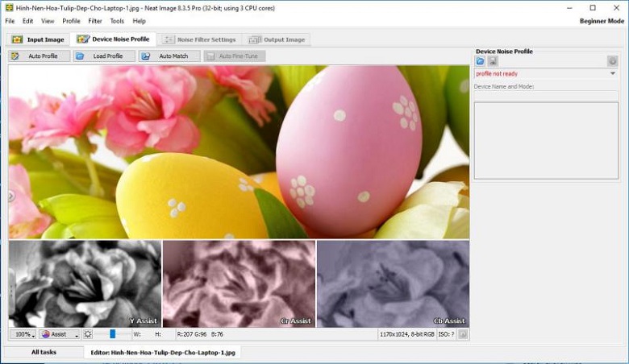Viewport: 629px width, 364px height.
Task: Open the View menu
Action: [x=48, y=21]
